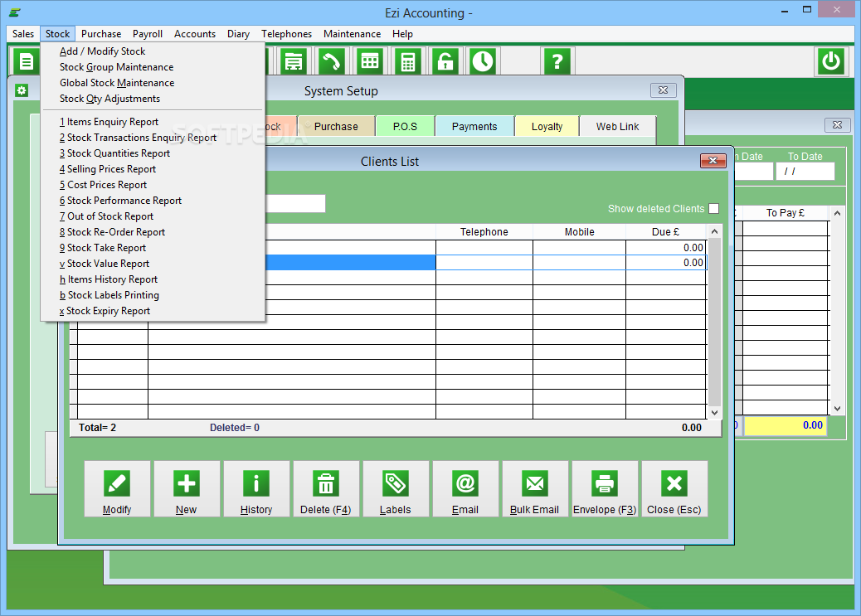Switch to Purchase tab in System Setup

click(x=336, y=127)
